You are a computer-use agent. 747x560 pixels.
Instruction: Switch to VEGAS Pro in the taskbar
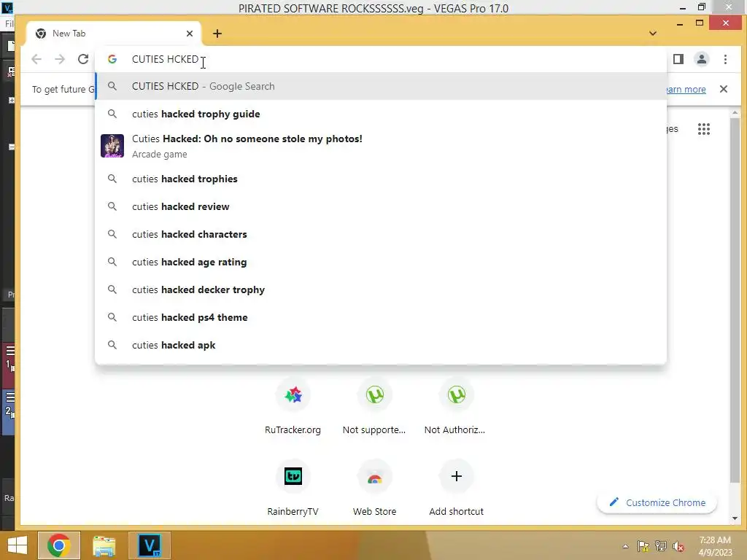coord(149,545)
